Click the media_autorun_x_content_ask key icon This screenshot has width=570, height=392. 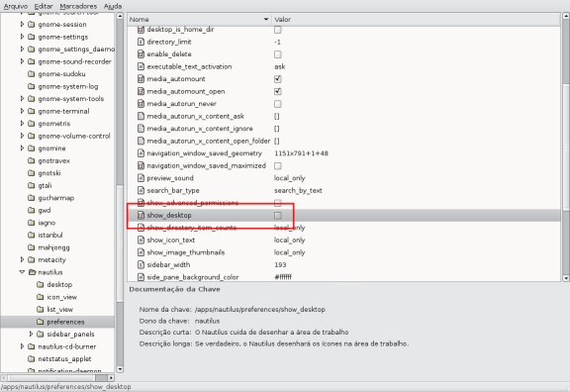pos(141,116)
